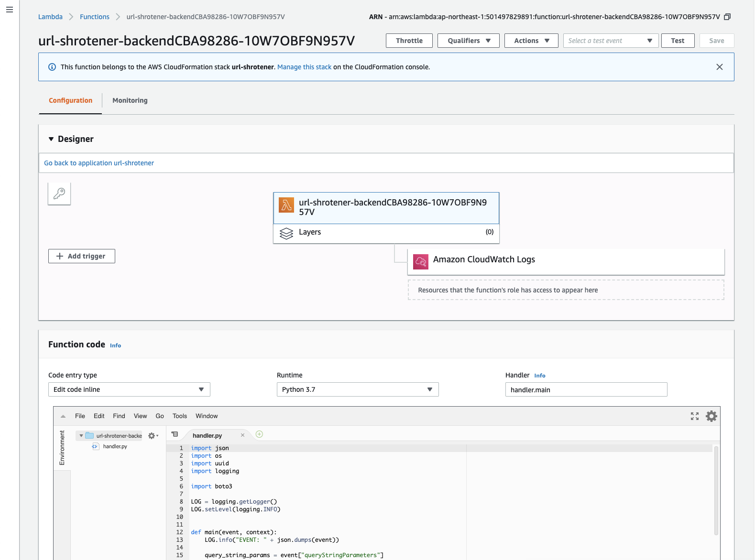
Task: Go to the Lambda breadcrumb link
Action: [50, 17]
